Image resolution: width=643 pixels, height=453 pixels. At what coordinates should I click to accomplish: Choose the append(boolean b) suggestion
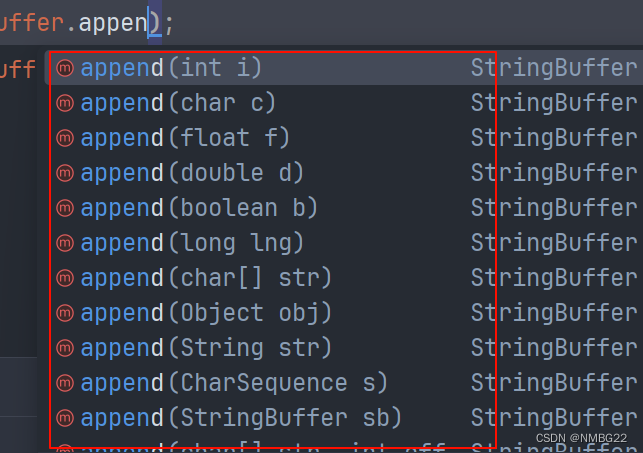pyautogui.click(x=344, y=208)
